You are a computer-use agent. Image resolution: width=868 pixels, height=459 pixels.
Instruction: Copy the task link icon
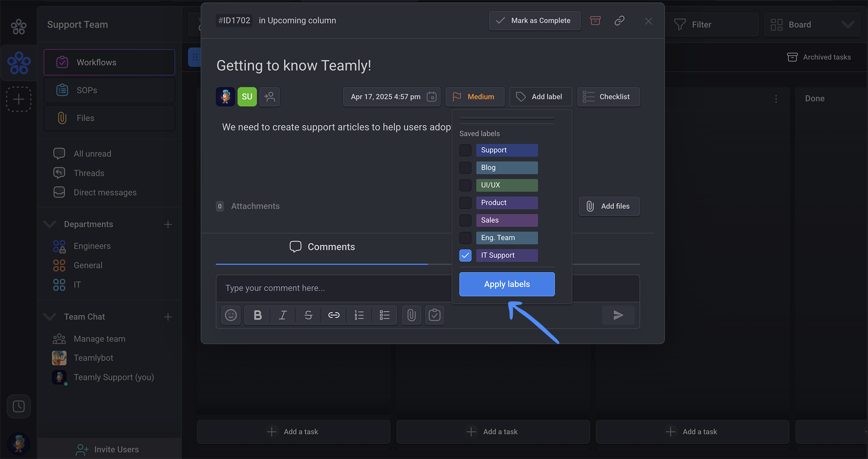[619, 21]
